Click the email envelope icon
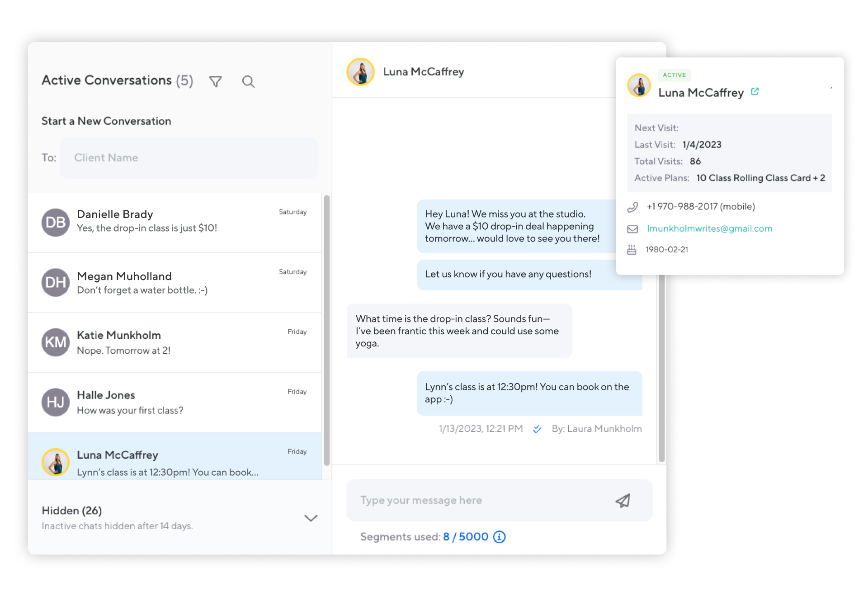This screenshot has width=868, height=597. point(632,229)
